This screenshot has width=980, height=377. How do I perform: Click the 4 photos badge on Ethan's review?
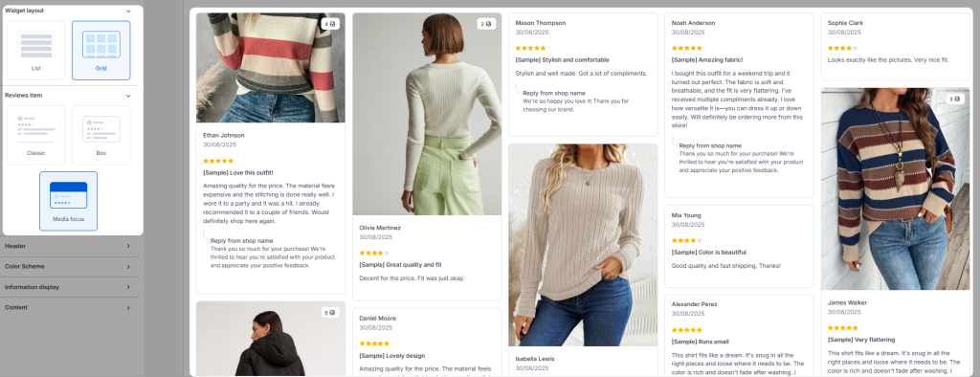pos(330,24)
